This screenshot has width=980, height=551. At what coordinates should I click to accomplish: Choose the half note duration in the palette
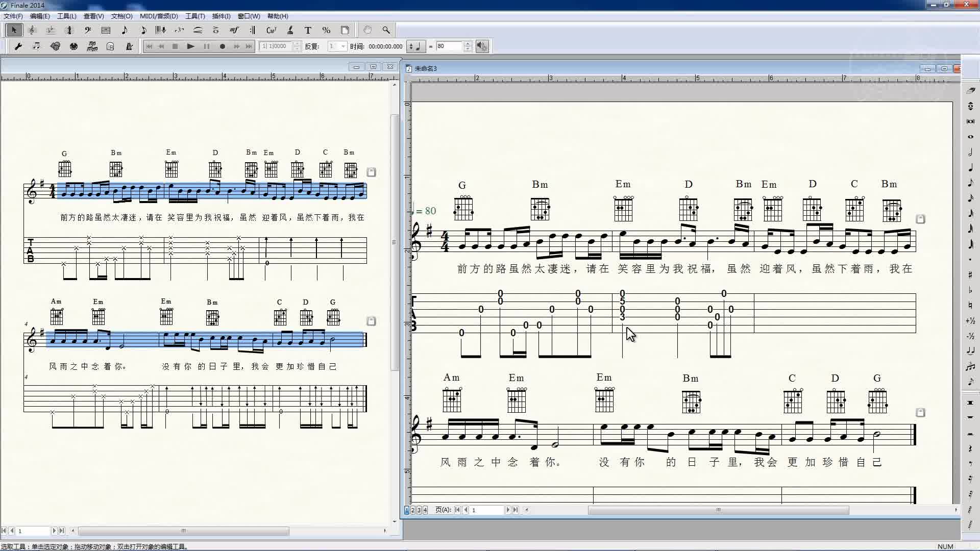970,152
